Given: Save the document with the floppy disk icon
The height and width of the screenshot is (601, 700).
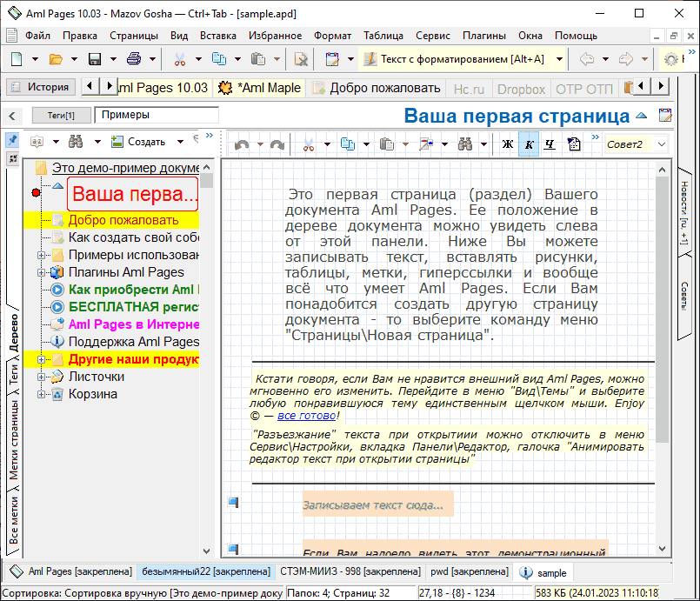Looking at the screenshot, I should [95, 59].
